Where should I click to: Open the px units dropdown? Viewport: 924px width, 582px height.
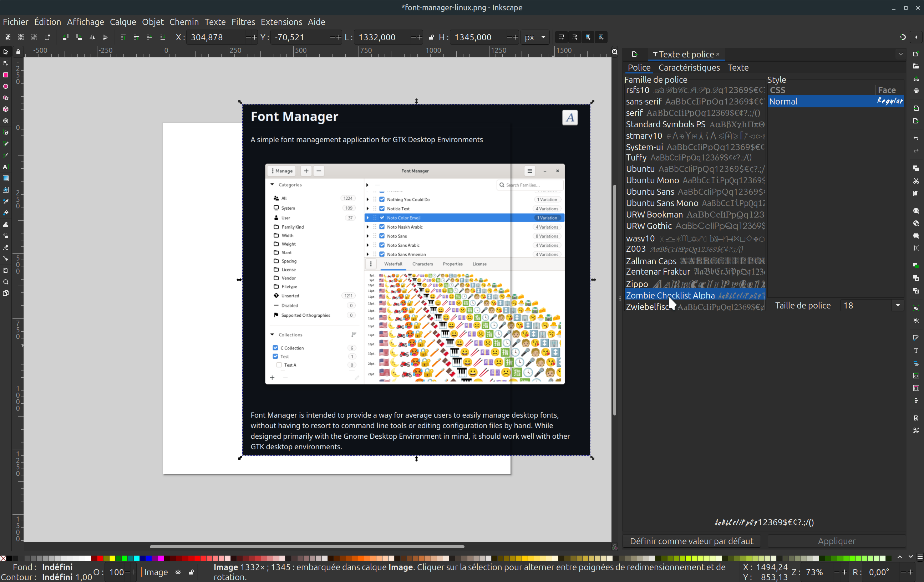coord(535,37)
